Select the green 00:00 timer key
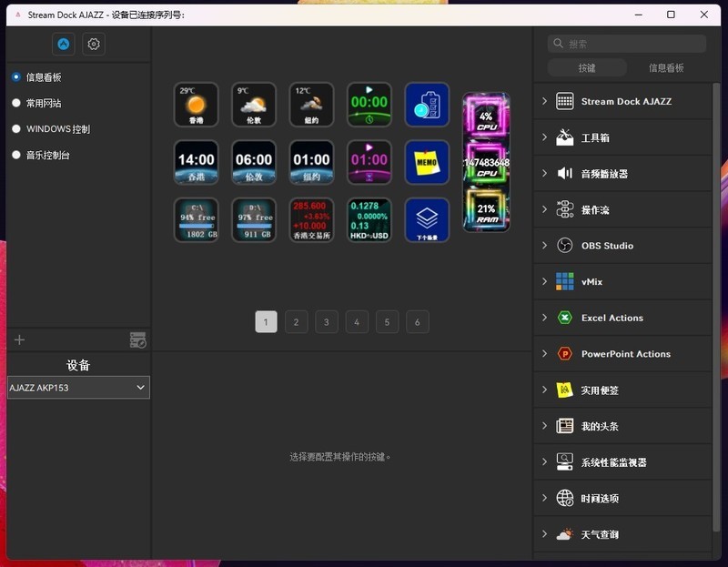728x567 pixels. 369,105
